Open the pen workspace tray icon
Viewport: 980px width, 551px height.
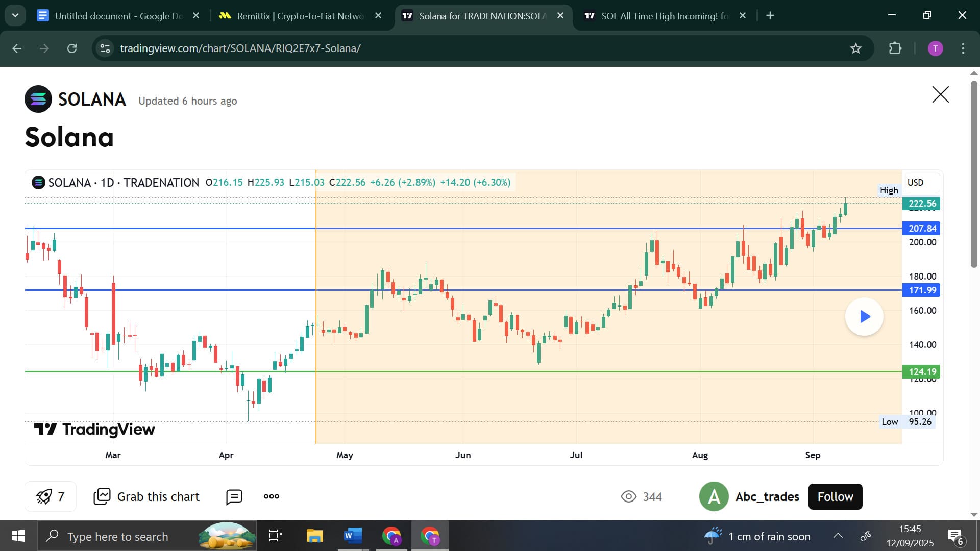pos(866,536)
